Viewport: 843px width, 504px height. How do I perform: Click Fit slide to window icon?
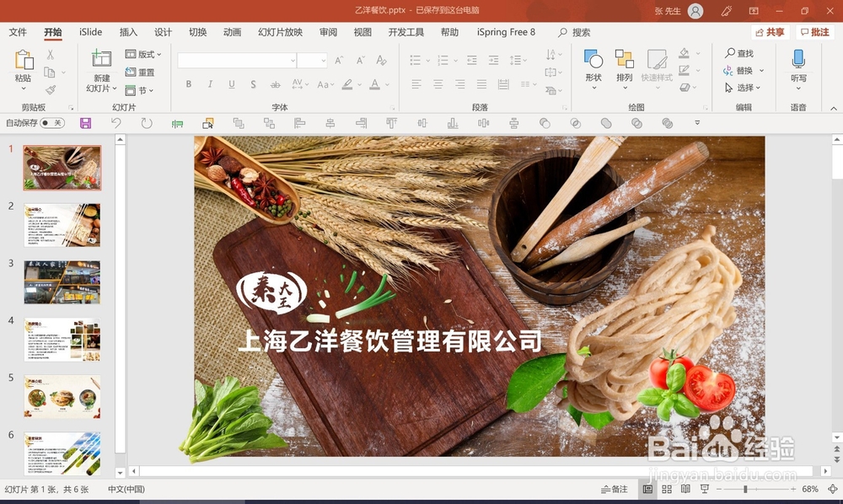[x=833, y=489]
